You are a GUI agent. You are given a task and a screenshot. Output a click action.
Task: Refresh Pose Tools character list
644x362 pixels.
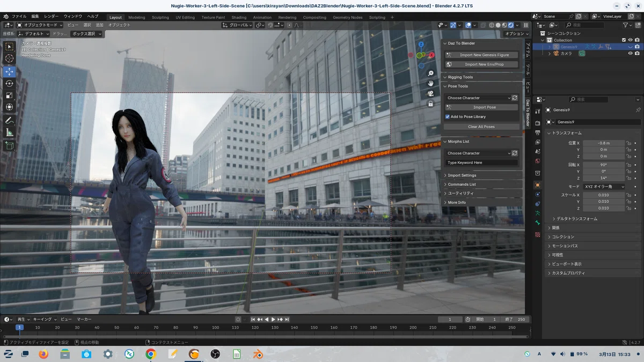tap(515, 98)
